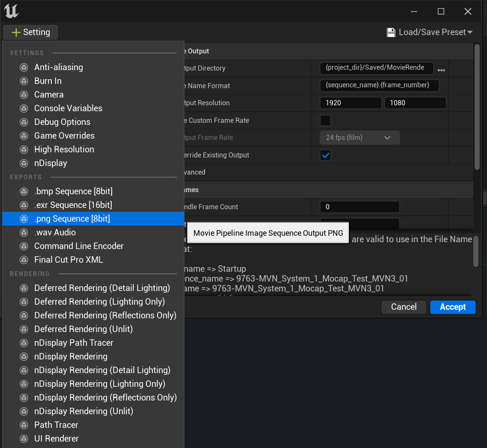Add Deferred Rendering (Detail Lighting) pass
The width and height of the screenshot is (487, 448).
(x=93, y=288)
